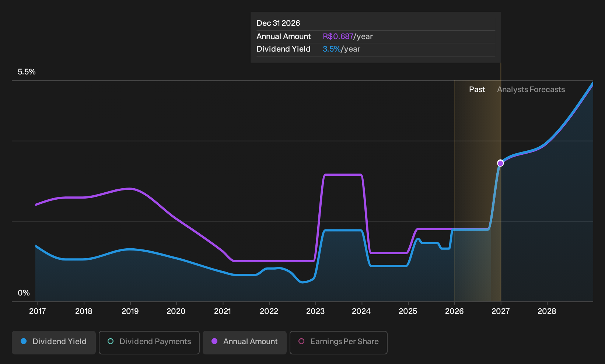
Task: Click the Dividend Yield tooltip row label
Action: (x=283, y=49)
